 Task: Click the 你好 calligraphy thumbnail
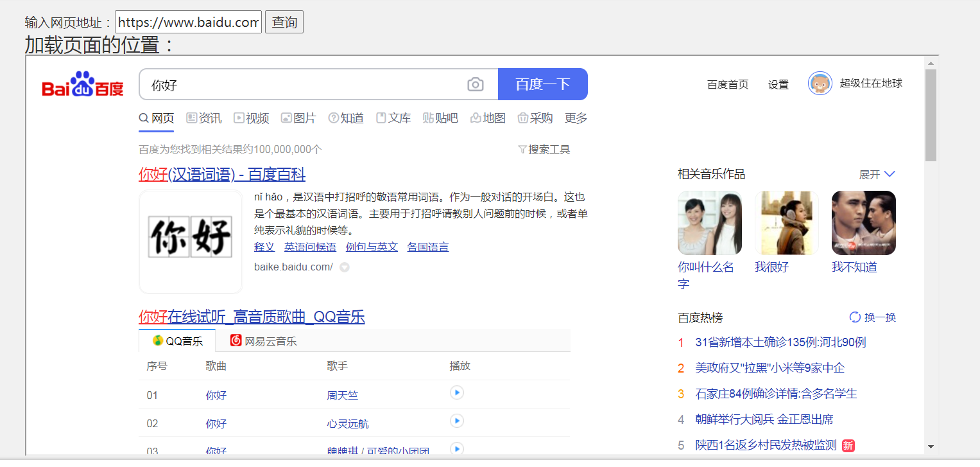click(x=191, y=242)
